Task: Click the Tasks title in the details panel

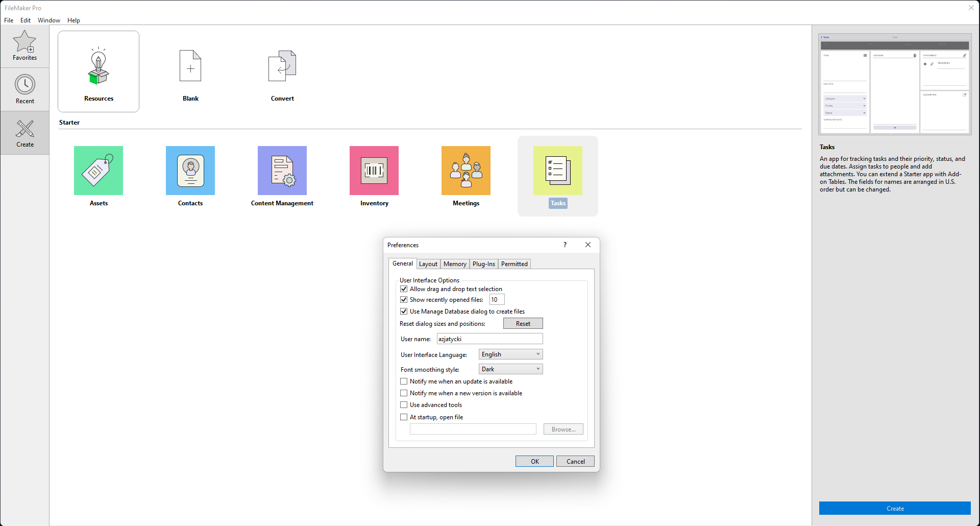Action: click(x=827, y=147)
